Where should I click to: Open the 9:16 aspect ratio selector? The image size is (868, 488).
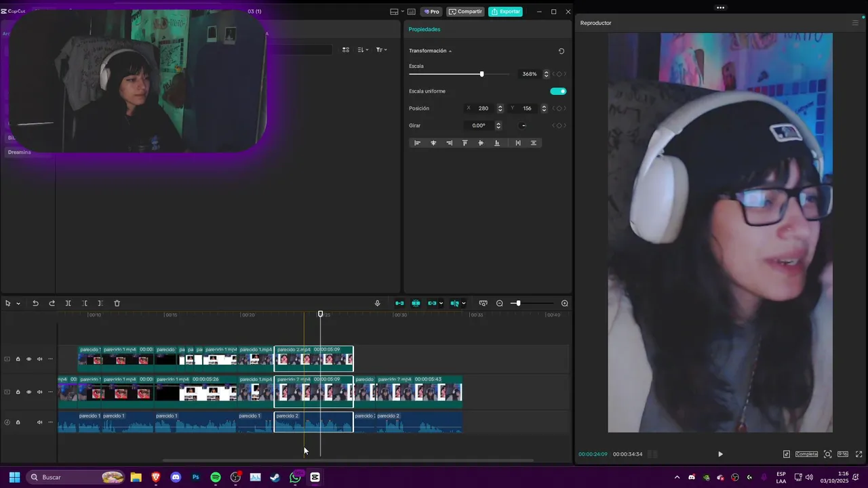coord(843,454)
